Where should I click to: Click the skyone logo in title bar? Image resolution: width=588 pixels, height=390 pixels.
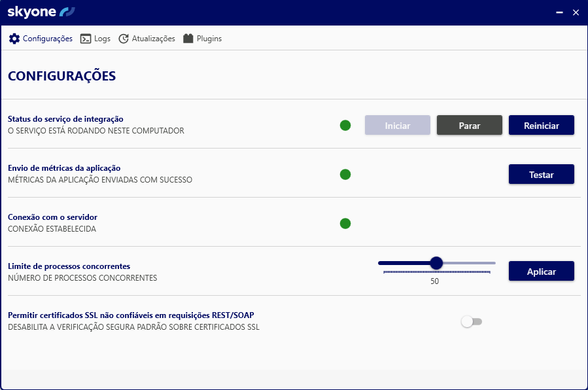tap(41, 12)
